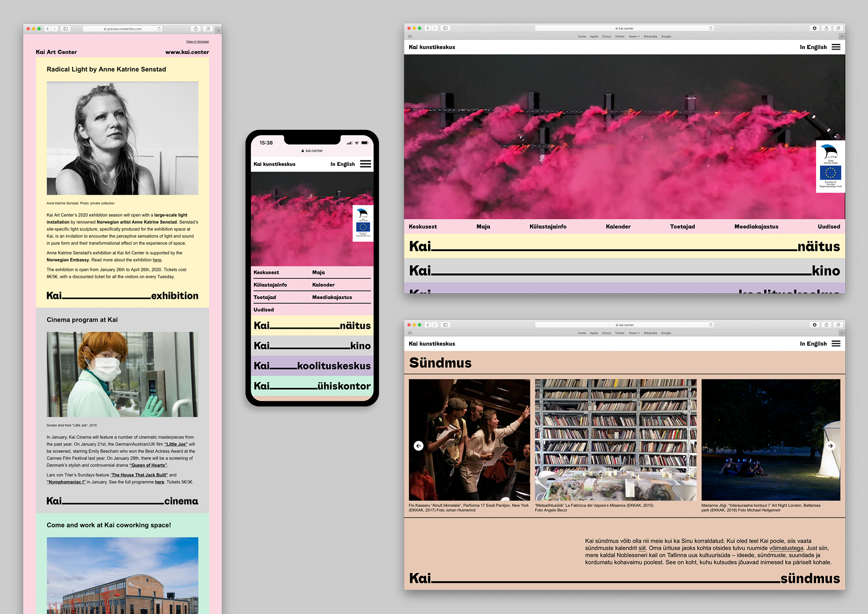Click the View in browser link
868x614 pixels.
[x=197, y=42]
